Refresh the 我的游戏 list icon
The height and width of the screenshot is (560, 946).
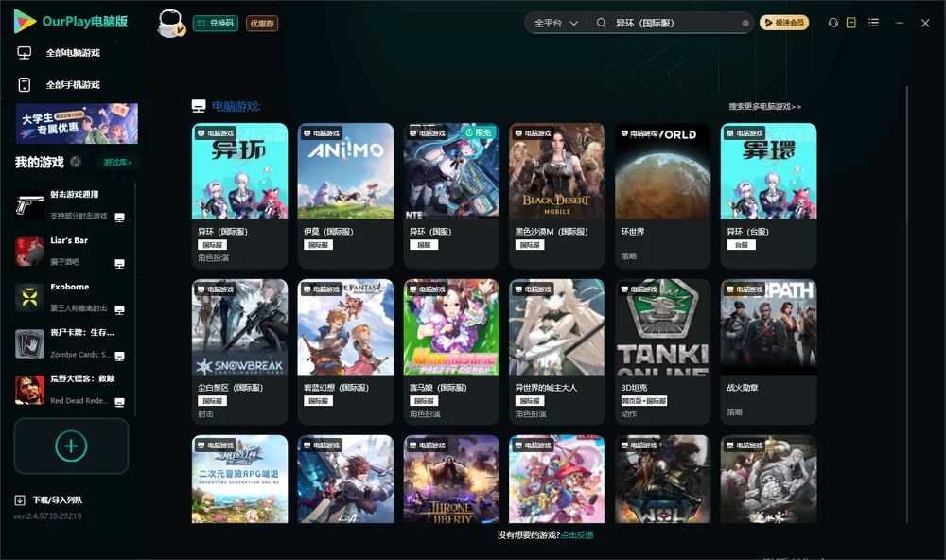click(x=76, y=162)
